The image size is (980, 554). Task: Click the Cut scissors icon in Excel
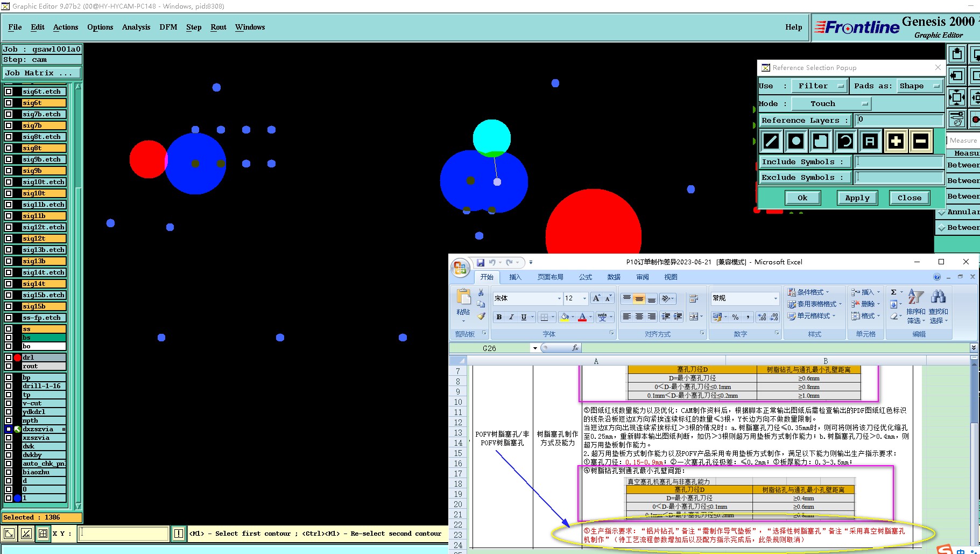click(481, 292)
